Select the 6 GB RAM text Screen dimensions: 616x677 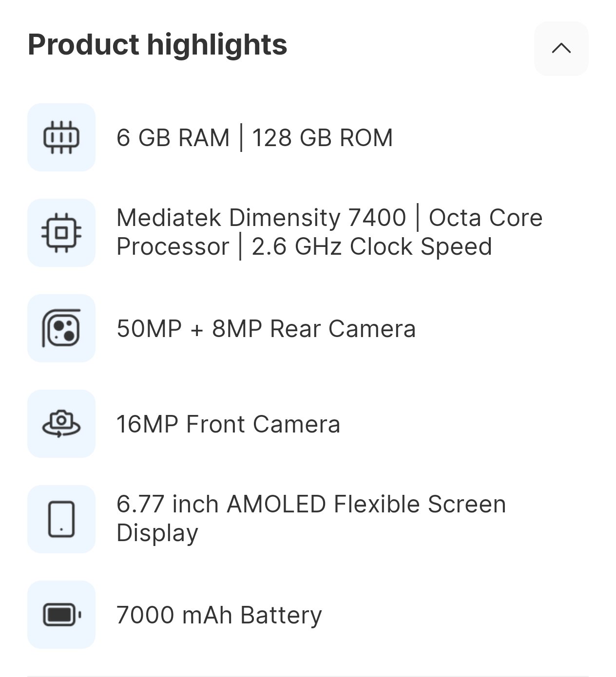click(173, 138)
